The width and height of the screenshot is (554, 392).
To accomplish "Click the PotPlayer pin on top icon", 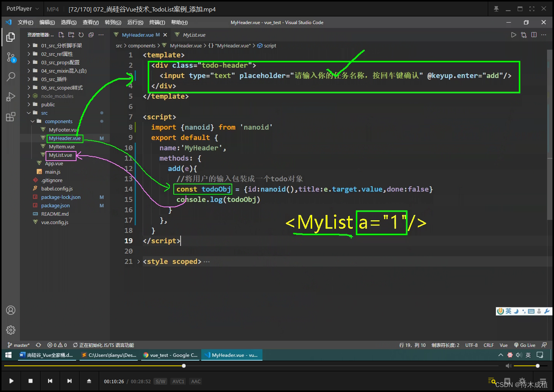I will coord(496,9).
